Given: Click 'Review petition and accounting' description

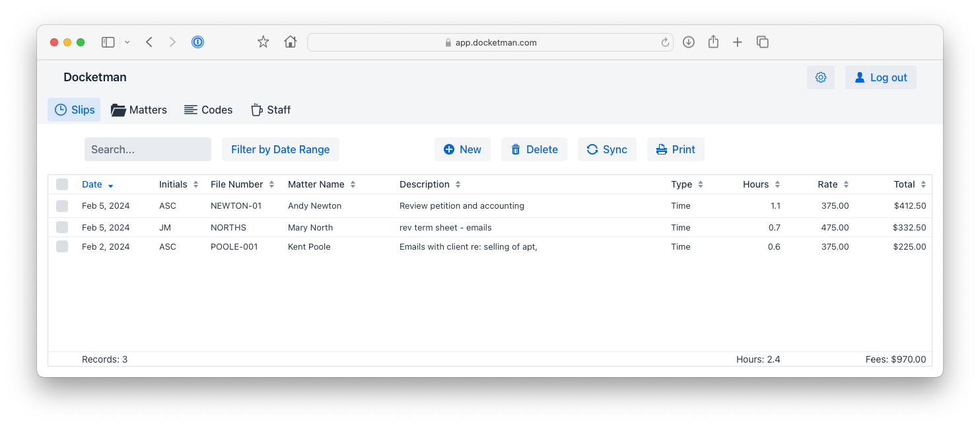Looking at the screenshot, I should click(x=462, y=206).
